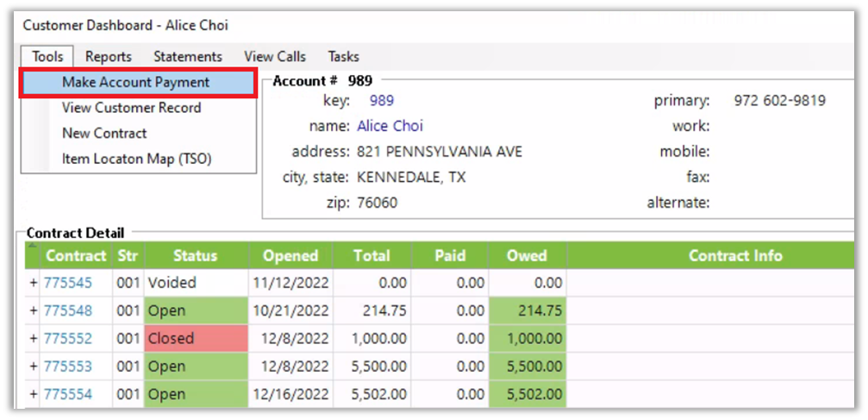Screen dimensions: 868x420
Task: Expand contract 775552 row
Action: point(34,339)
